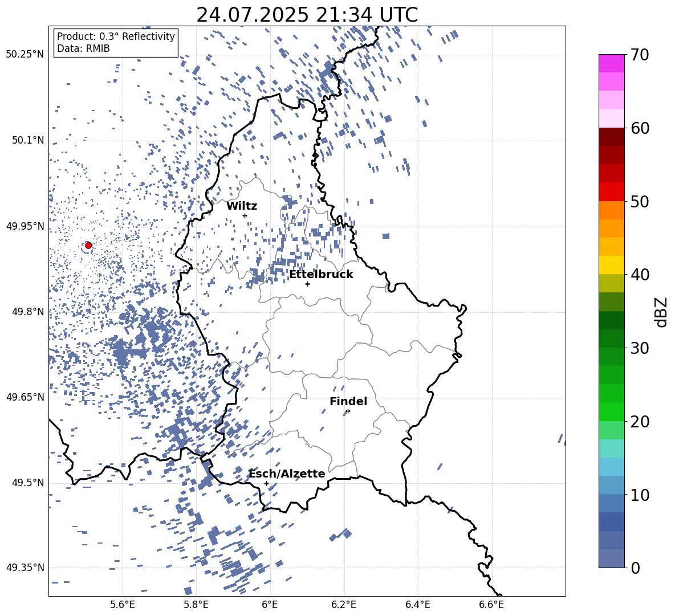Click the 49.5°N latitude label
This screenshot has height=616, width=675.
coord(28,482)
